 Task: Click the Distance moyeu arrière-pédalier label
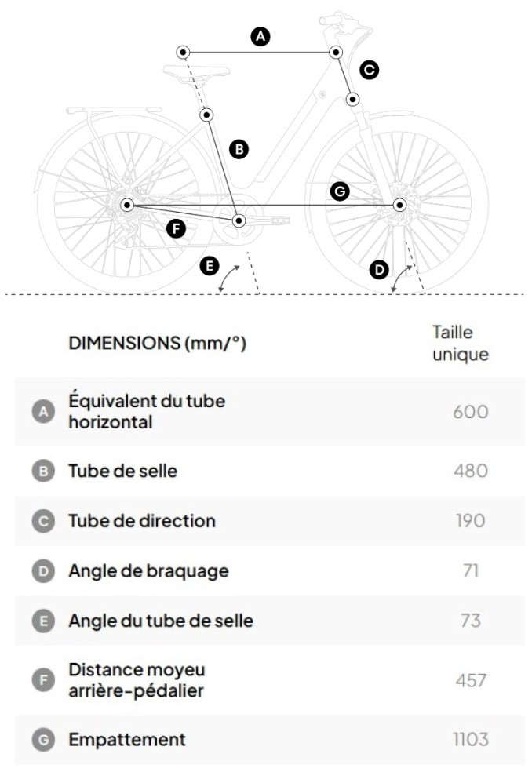click(137, 680)
